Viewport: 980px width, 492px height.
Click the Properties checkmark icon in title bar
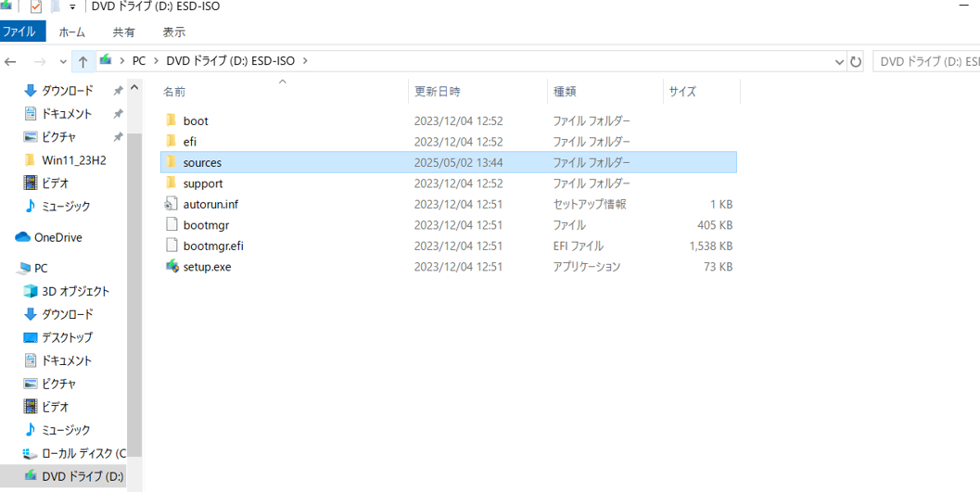tap(35, 6)
